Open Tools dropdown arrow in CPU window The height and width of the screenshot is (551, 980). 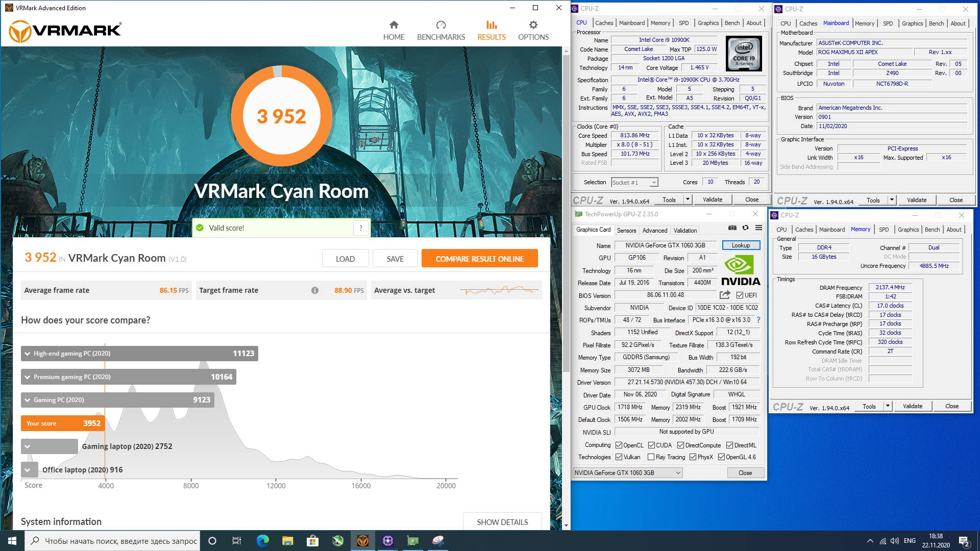[x=688, y=199]
